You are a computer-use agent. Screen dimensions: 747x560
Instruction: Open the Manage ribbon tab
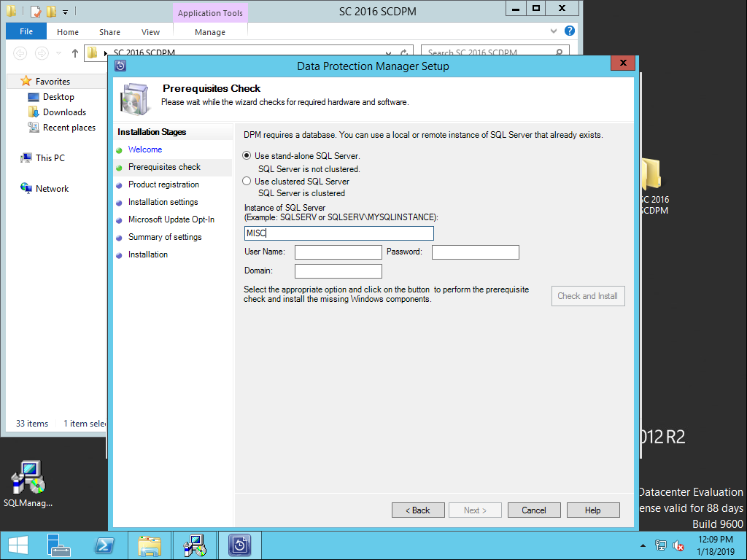coord(209,32)
